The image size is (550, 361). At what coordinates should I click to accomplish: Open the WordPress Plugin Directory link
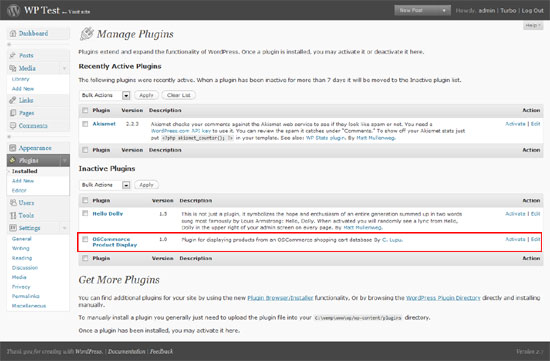(x=443, y=298)
